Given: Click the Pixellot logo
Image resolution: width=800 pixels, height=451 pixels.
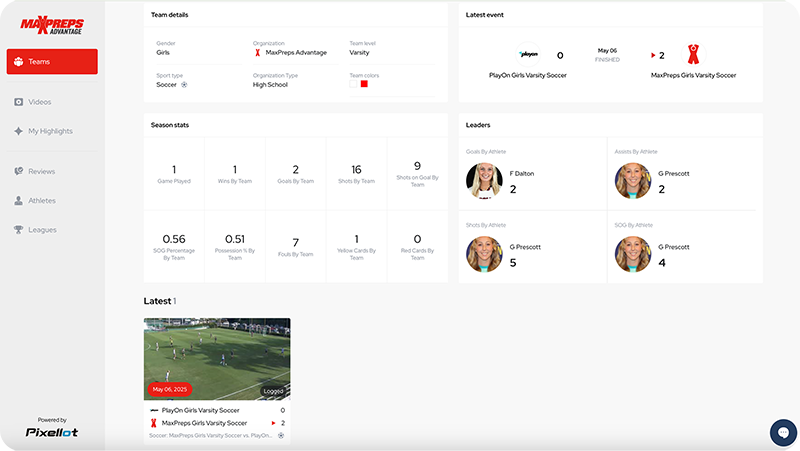Looking at the screenshot, I should (x=52, y=432).
